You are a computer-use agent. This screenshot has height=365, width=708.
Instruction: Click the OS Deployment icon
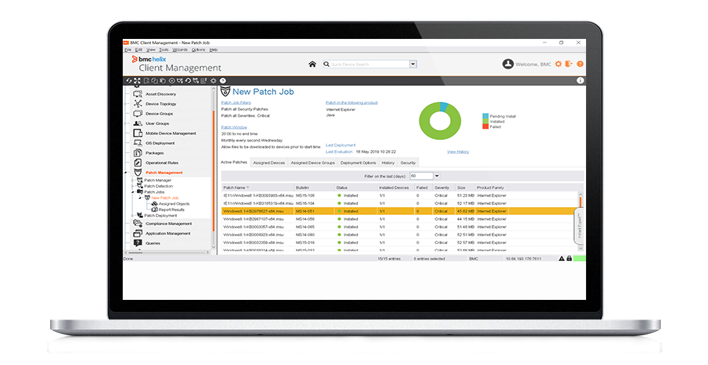[138, 143]
